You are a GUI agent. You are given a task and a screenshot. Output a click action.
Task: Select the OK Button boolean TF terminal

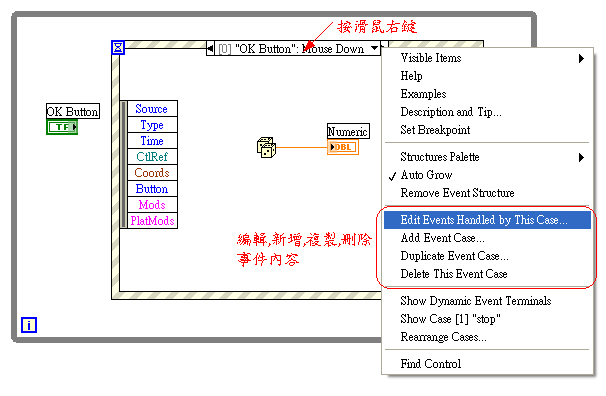pyautogui.click(x=62, y=127)
